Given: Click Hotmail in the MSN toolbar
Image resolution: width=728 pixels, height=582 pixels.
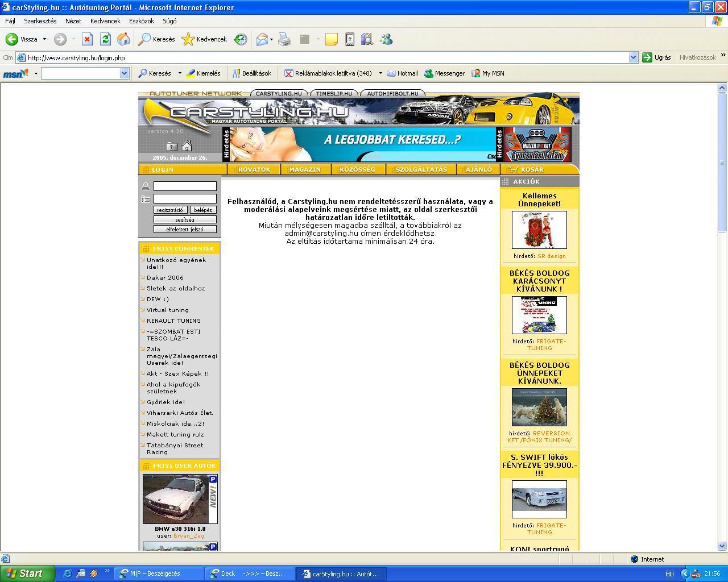Looking at the screenshot, I should (x=402, y=73).
